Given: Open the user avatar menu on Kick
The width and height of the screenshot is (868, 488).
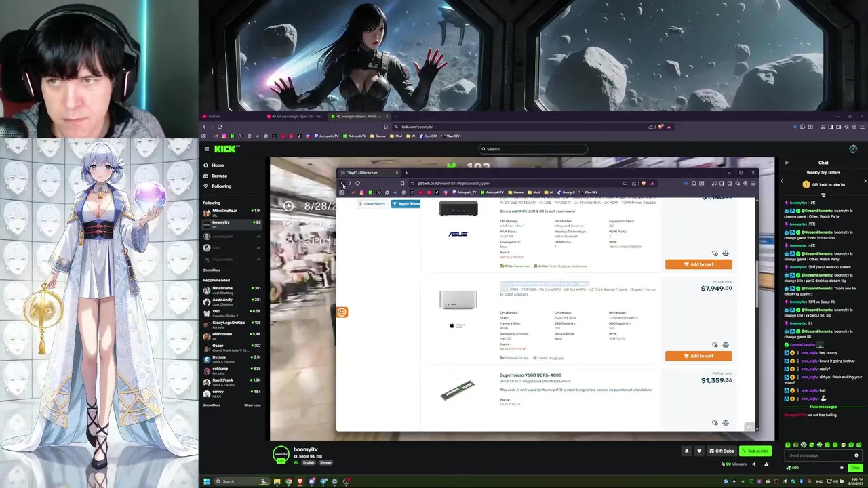Looking at the screenshot, I should pos(853,149).
